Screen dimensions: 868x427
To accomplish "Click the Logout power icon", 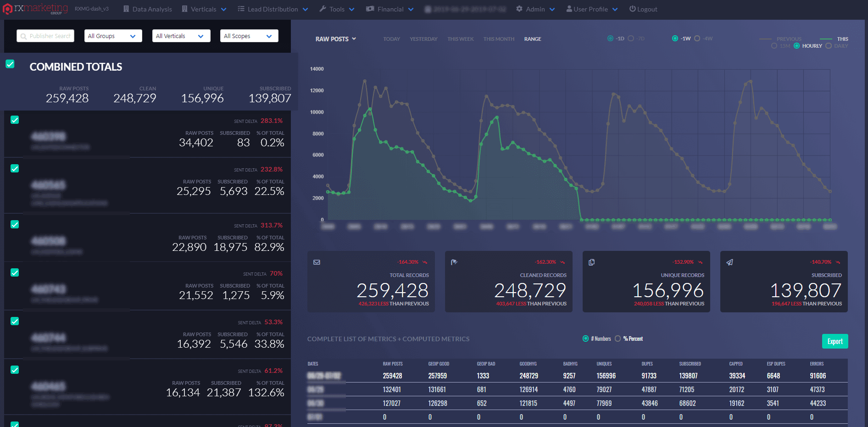I will (x=632, y=9).
